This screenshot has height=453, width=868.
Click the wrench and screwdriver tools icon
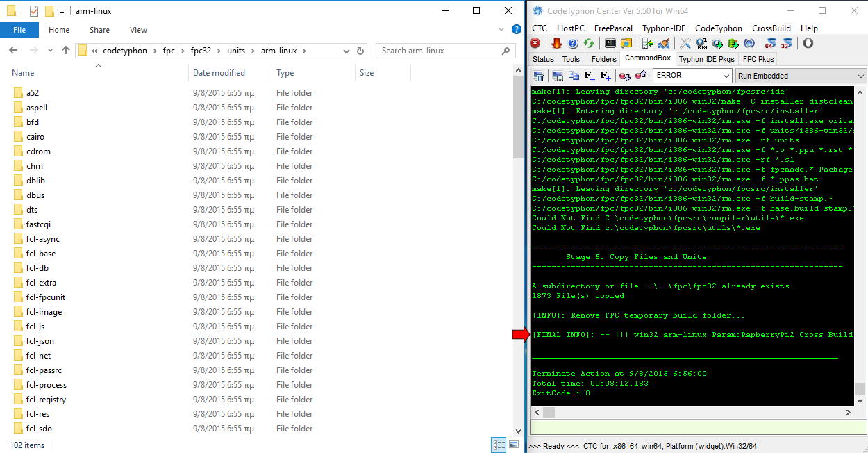pos(685,43)
